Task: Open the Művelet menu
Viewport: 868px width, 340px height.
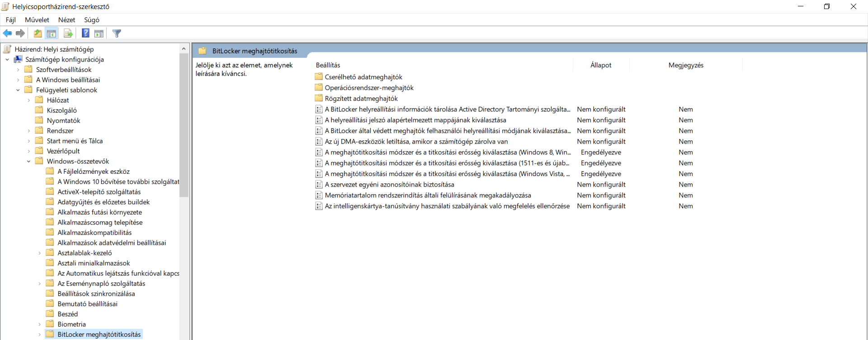Action: point(37,19)
